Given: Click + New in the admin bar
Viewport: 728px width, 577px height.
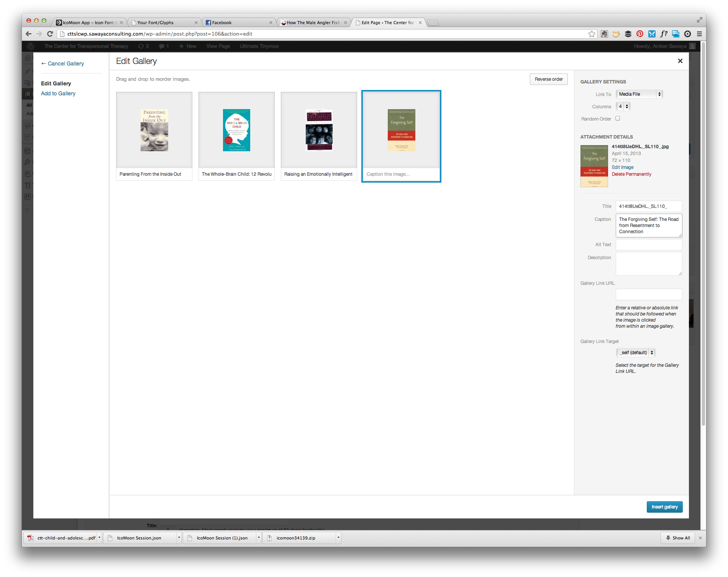Looking at the screenshot, I should (187, 46).
